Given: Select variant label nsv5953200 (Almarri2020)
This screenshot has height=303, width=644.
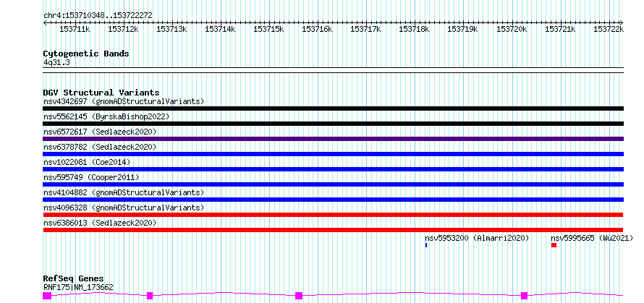Looking at the screenshot, I should 477,238.
